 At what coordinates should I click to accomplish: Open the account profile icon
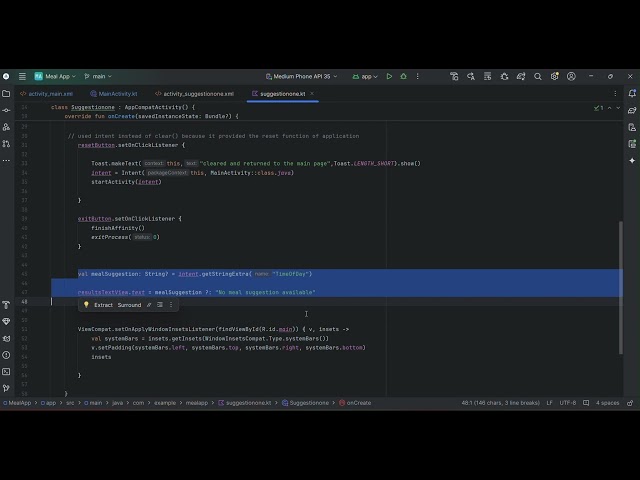pos(571,76)
